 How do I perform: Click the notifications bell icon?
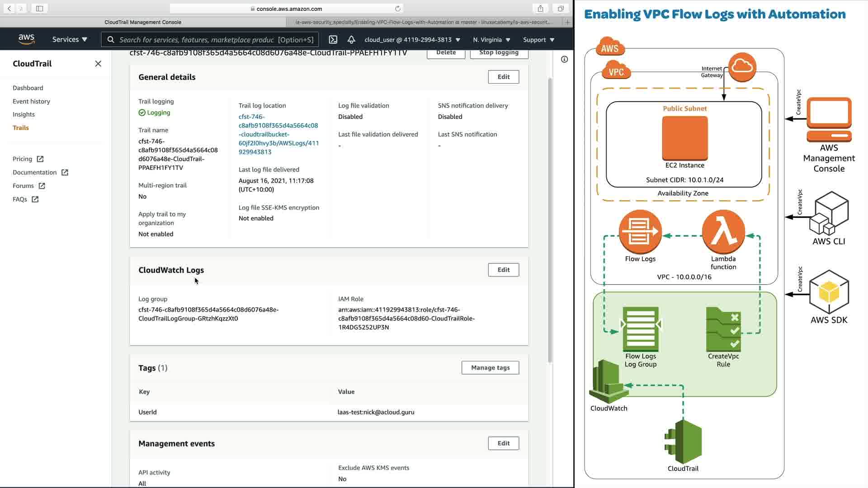tap(351, 40)
